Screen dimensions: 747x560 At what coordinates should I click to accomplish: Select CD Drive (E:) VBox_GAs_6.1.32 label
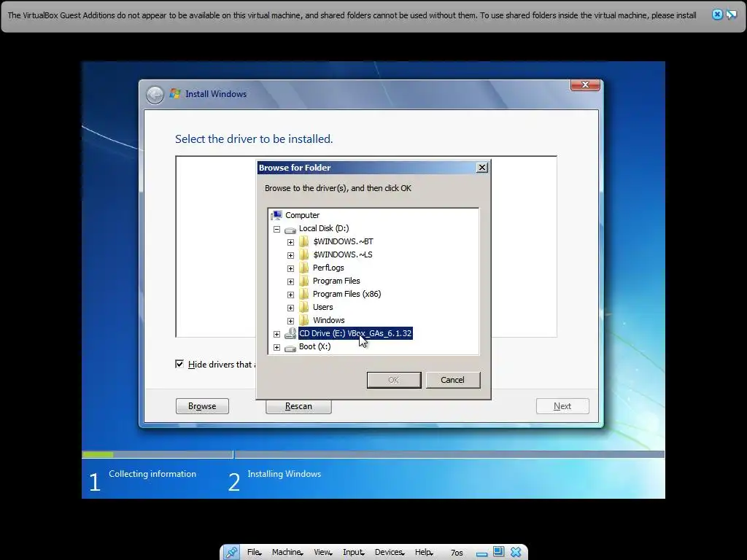tap(355, 333)
